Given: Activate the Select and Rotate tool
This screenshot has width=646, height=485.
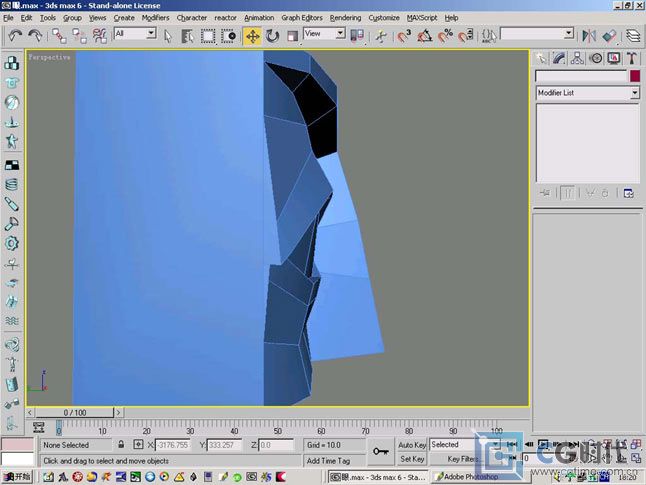Looking at the screenshot, I should click(x=272, y=36).
